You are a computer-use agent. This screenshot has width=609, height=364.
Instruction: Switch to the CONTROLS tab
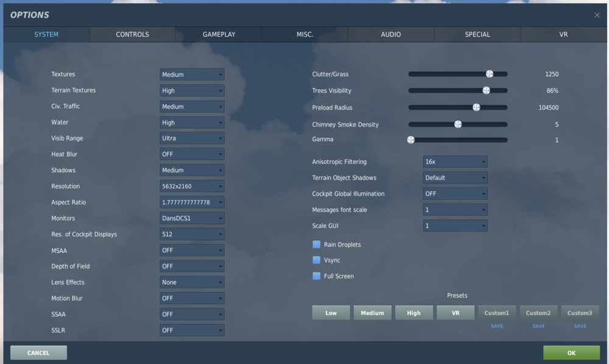(132, 35)
